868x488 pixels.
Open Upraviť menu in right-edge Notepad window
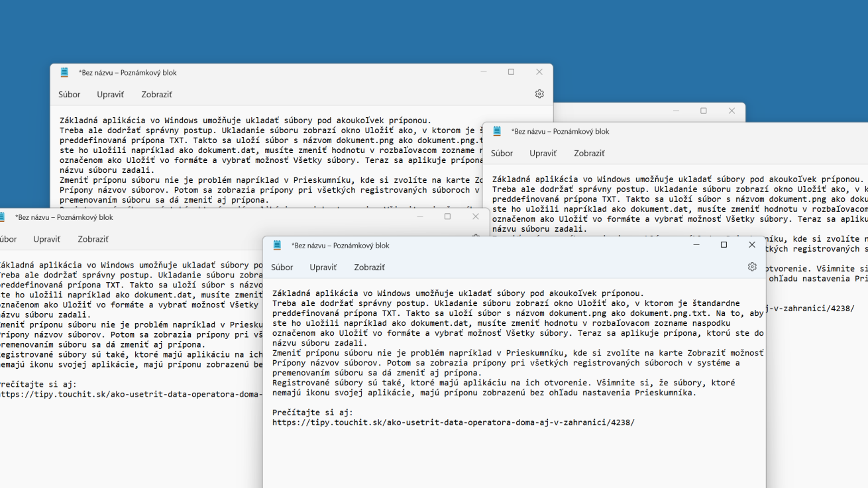coord(543,154)
